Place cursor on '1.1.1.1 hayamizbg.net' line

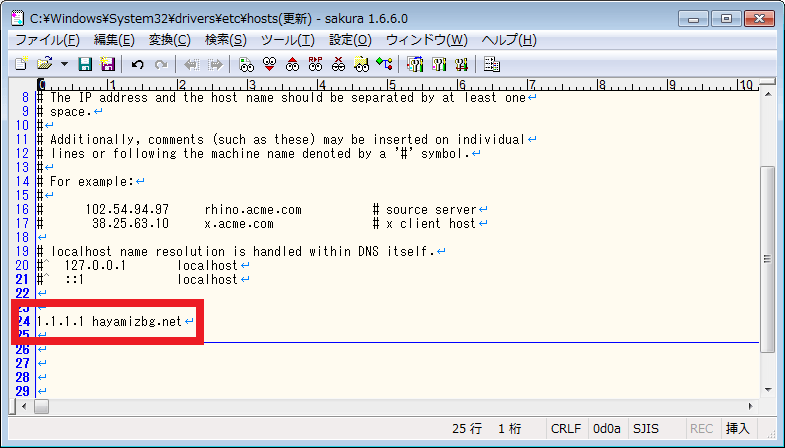pos(109,321)
